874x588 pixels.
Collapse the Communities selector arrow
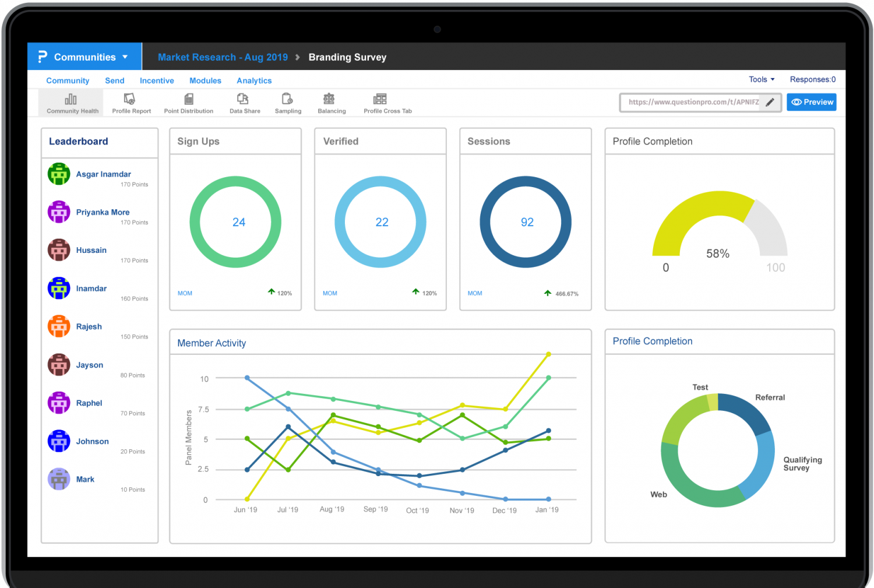(x=126, y=57)
